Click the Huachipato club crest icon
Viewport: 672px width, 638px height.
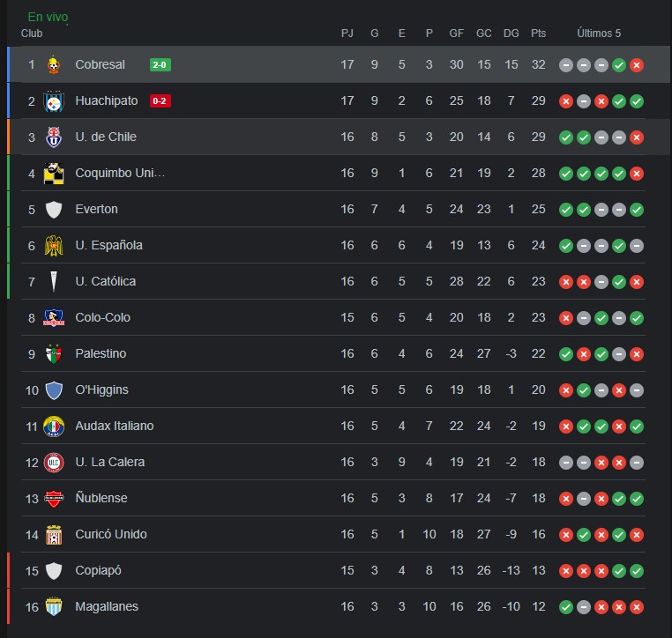tap(54, 101)
